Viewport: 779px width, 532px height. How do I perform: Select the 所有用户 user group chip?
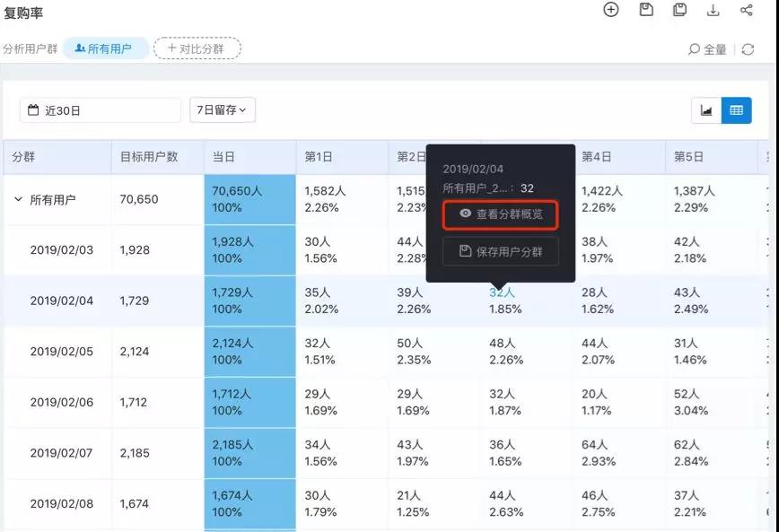[x=106, y=48]
